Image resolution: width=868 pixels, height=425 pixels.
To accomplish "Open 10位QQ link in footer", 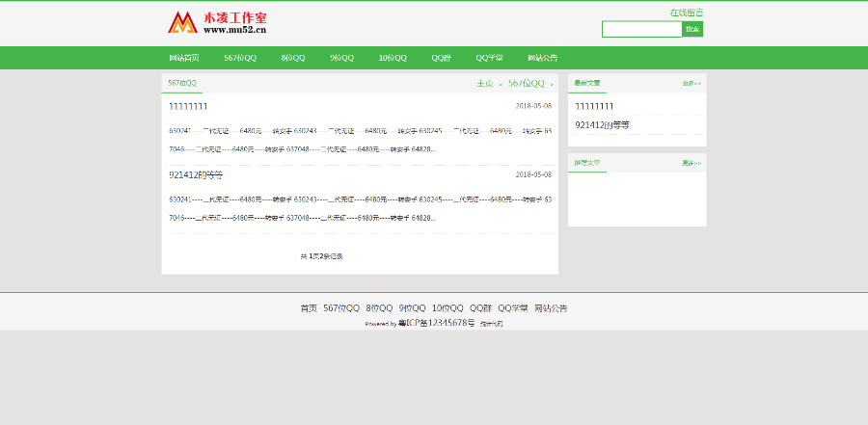I will click(x=448, y=308).
